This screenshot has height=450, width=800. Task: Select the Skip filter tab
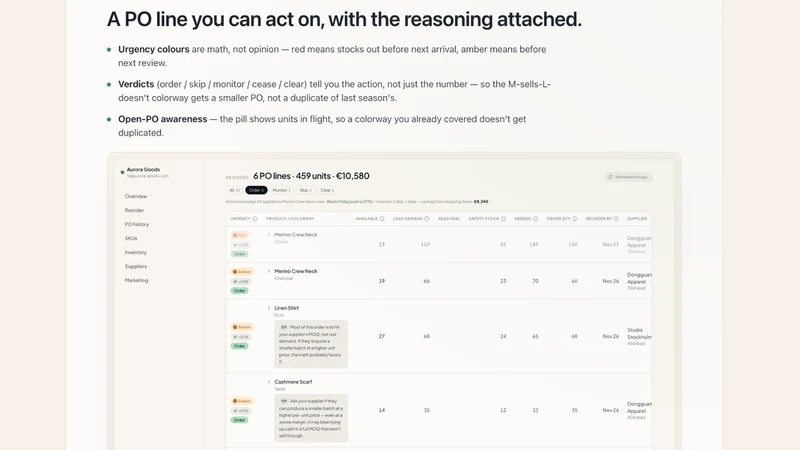click(x=306, y=190)
